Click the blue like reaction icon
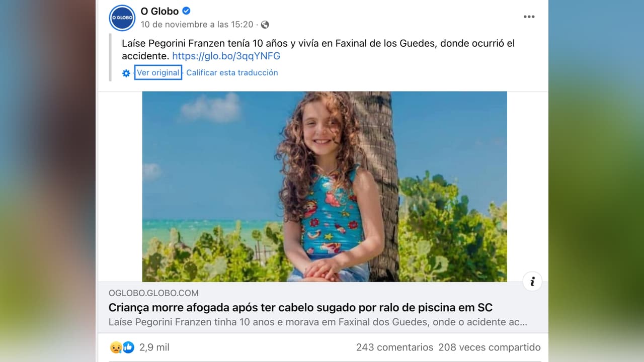 [128, 347]
